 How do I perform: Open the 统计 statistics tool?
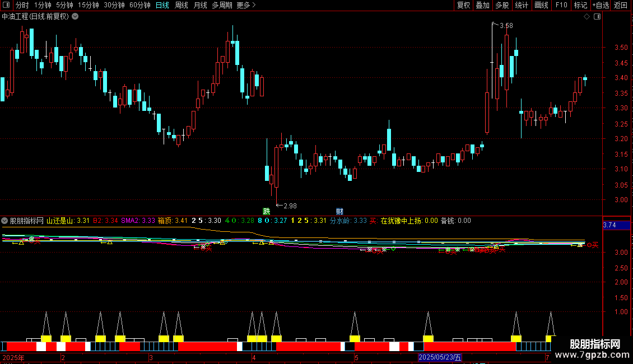(x=522, y=5)
